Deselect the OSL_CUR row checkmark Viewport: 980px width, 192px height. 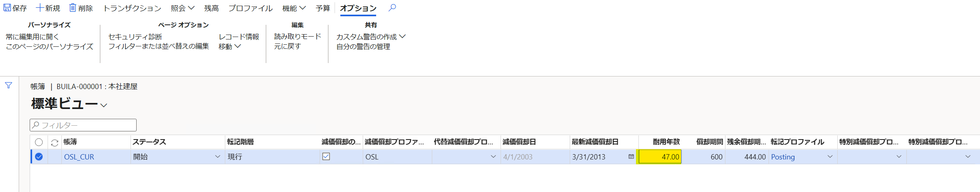(39, 157)
